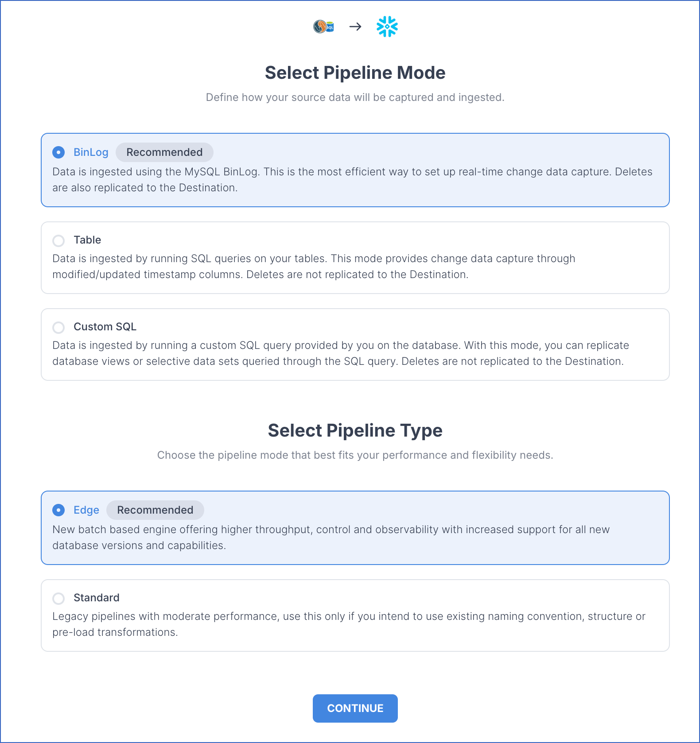Click the BinLog label text
This screenshot has height=743, width=700.
91,152
